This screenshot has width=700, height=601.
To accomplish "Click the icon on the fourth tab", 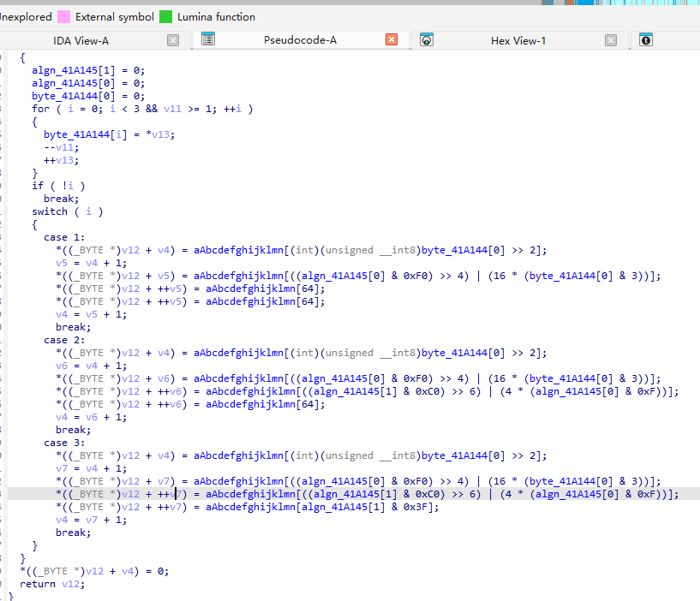I will coord(646,40).
